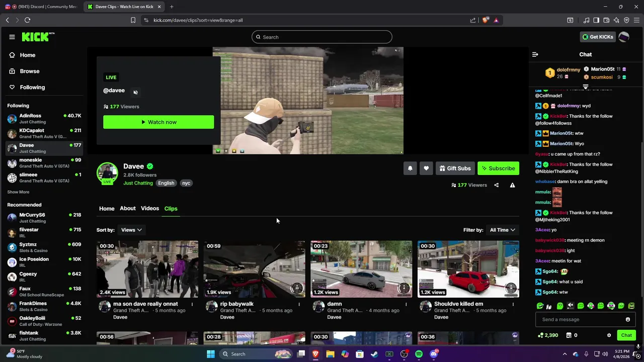644x362 pixels.
Task: Toggle the heart follow button
Action: tap(426, 168)
